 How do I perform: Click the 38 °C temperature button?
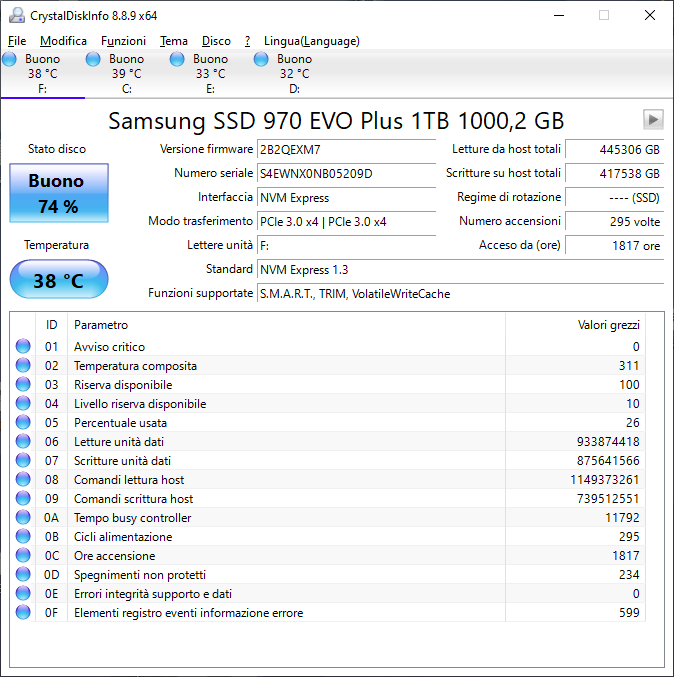click(59, 279)
